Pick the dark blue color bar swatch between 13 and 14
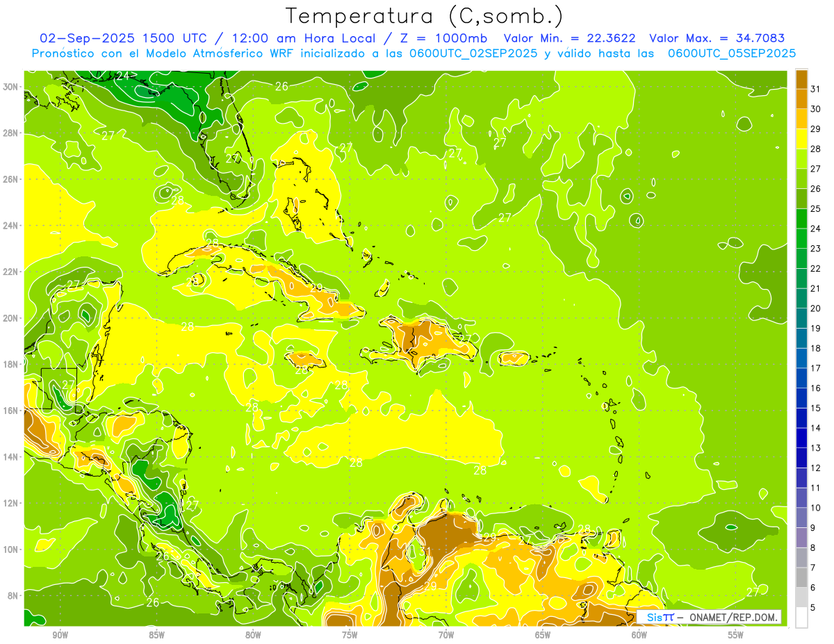Screen dimensions: 834x644 pos(801,438)
